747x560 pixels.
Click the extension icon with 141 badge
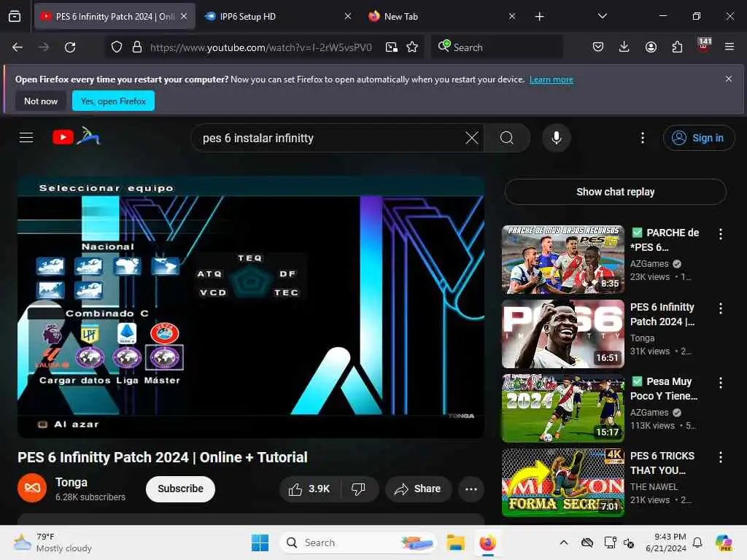pos(704,46)
